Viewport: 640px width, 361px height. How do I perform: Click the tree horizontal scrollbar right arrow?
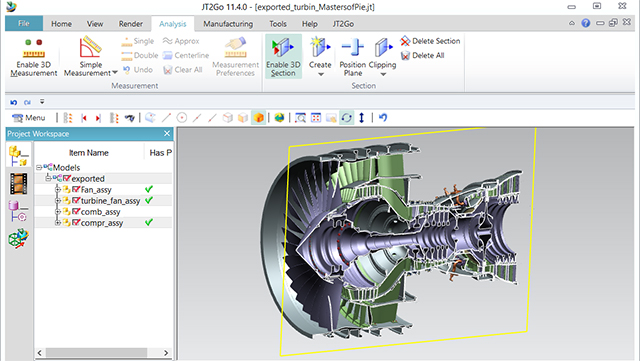coord(166,353)
